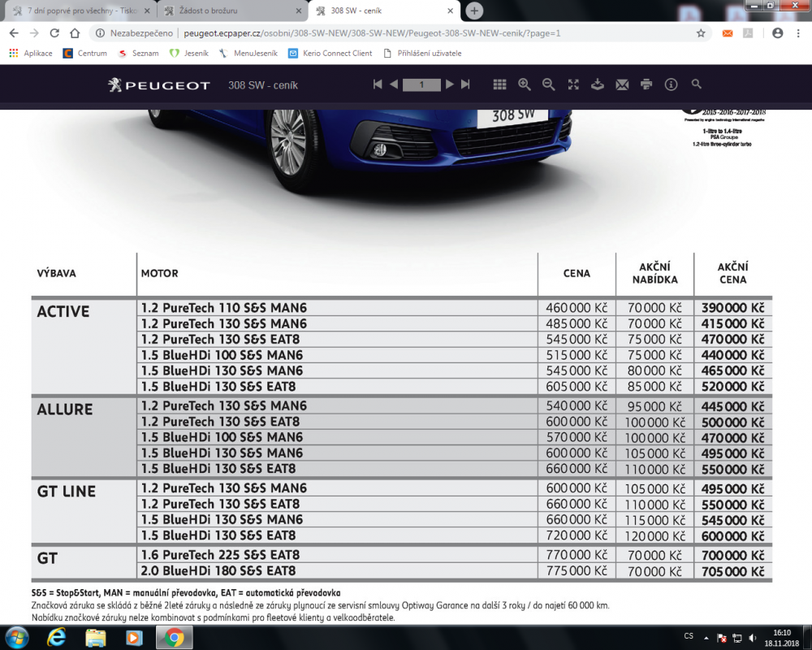Open the MenuJeseník bookmark
812x650 pixels.
click(x=248, y=54)
